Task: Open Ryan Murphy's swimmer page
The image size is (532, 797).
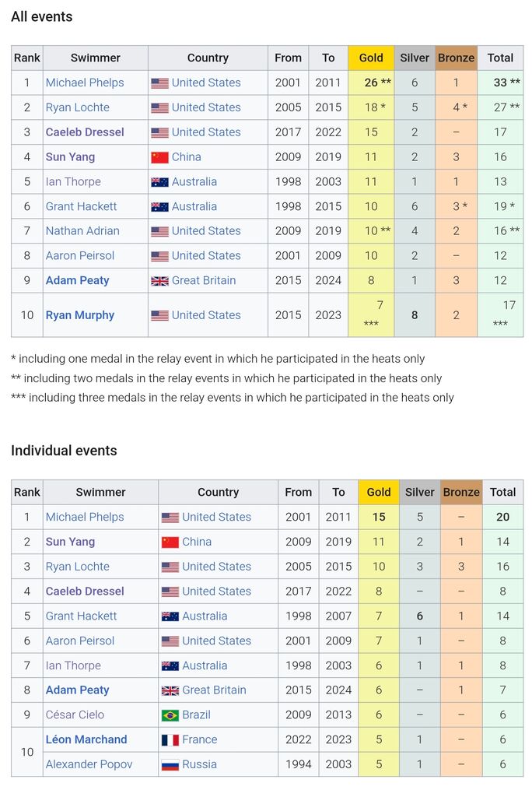Action: [x=80, y=315]
